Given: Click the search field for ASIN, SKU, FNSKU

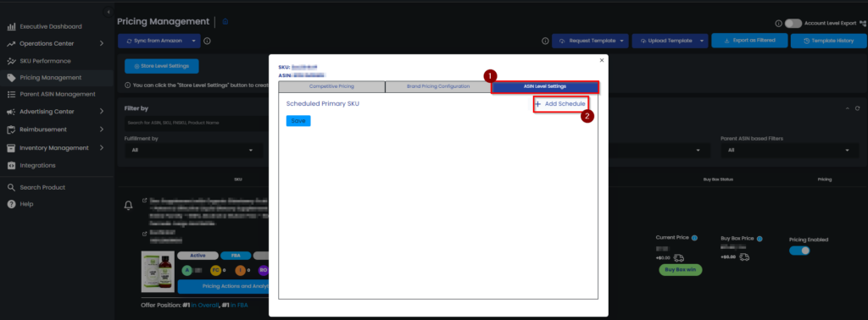Looking at the screenshot, I should click(x=197, y=123).
